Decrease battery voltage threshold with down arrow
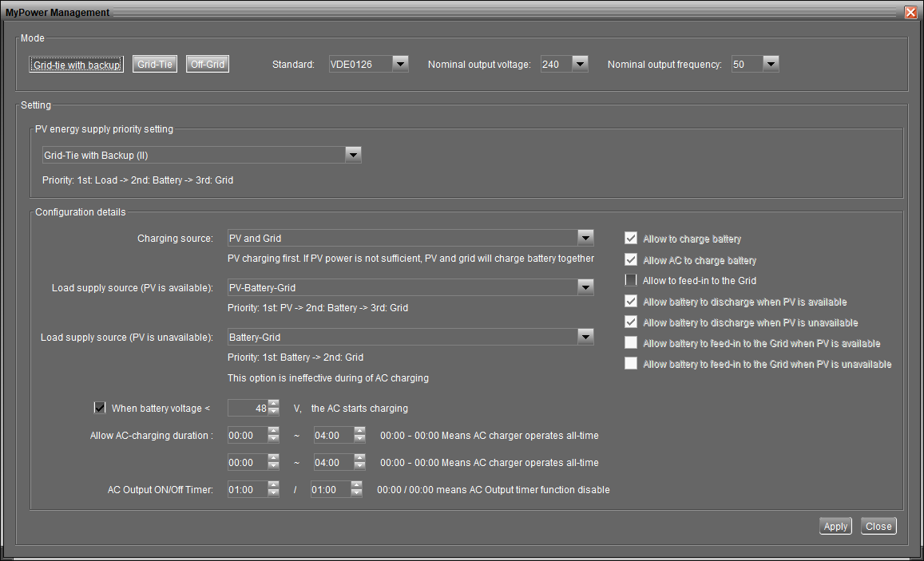The width and height of the screenshot is (924, 561). coord(274,413)
